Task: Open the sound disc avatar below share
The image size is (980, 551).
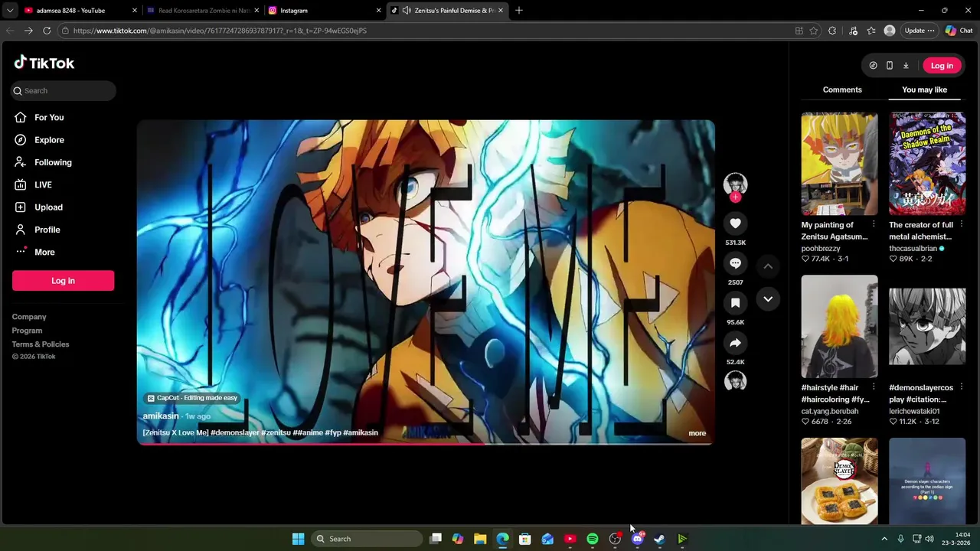Action: pos(735,382)
